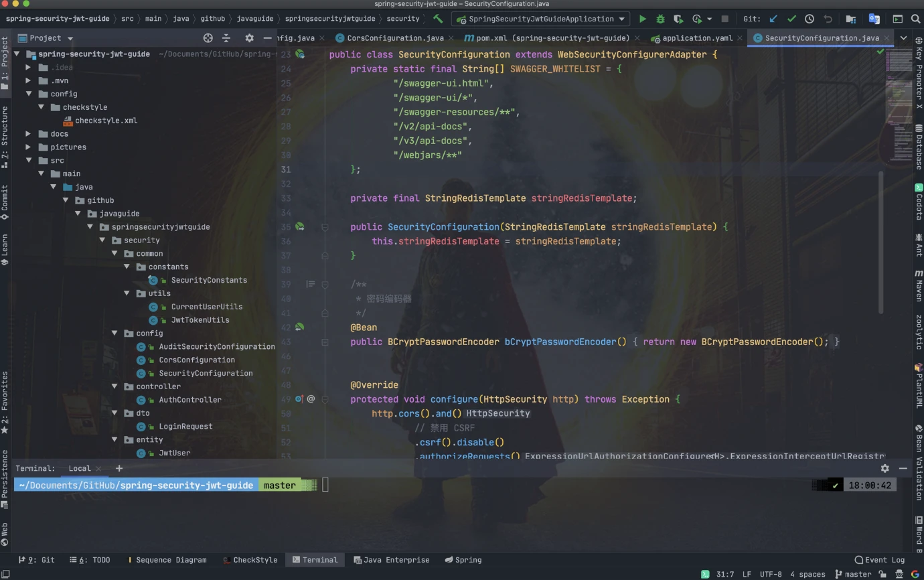This screenshot has height=580, width=924.
Task: Click 4 spaces indent setting
Action: pyautogui.click(x=807, y=574)
